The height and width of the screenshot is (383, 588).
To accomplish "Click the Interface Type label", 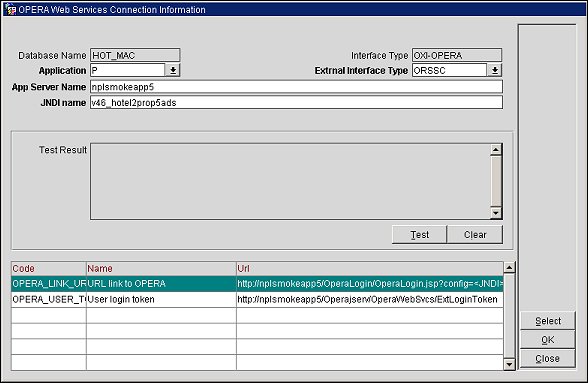I will coord(379,56).
